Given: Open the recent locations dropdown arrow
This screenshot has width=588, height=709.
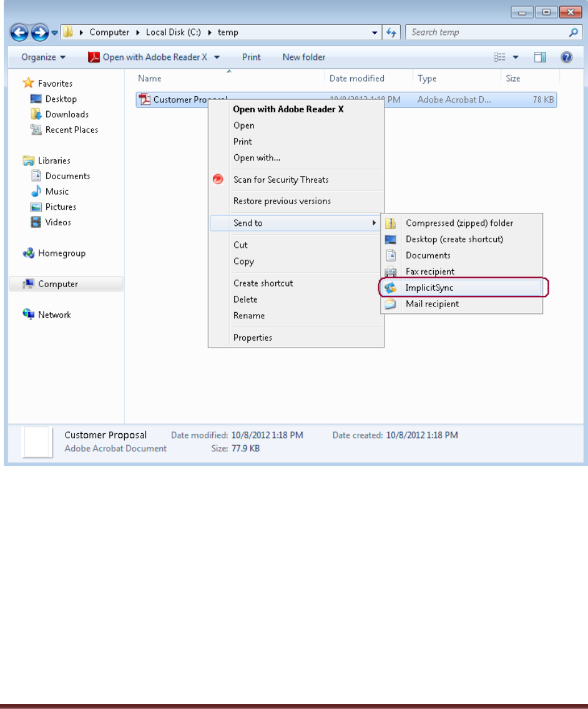Looking at the screenshot, I should coord(54,32).
